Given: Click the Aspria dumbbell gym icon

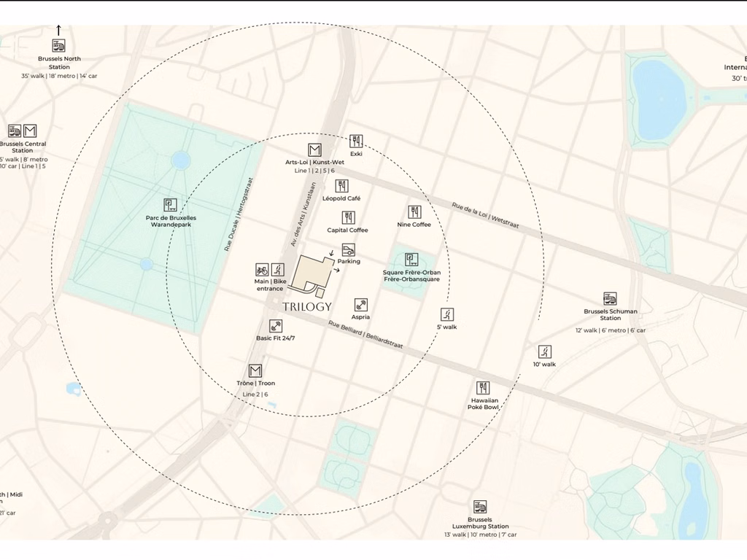Looking at the screenshot, I should click(360, 305).
